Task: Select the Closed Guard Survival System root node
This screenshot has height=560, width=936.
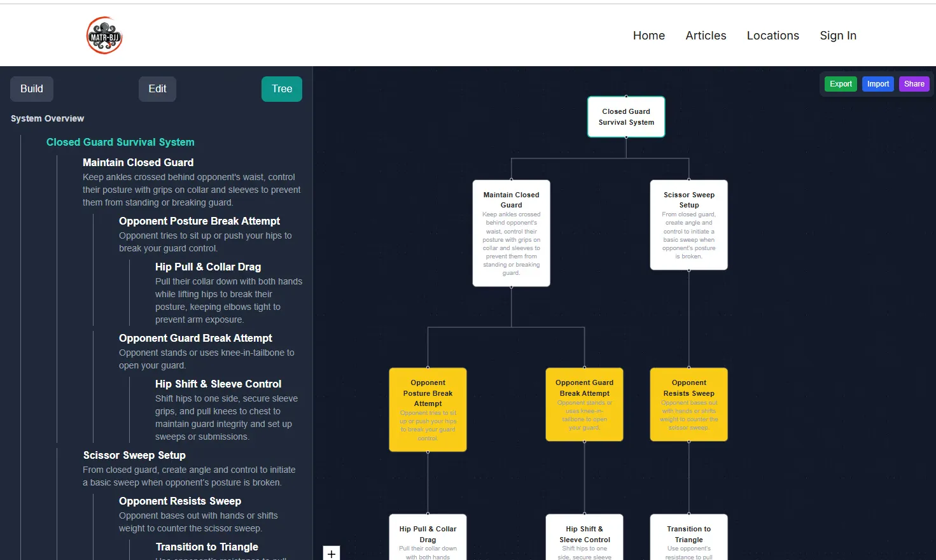Action: (x=625, y=116)
